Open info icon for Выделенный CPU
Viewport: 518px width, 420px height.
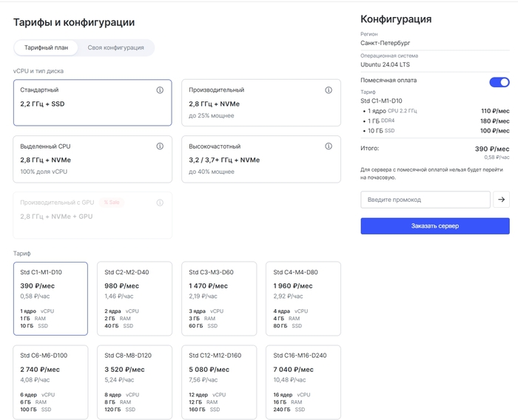pos(160,146)
